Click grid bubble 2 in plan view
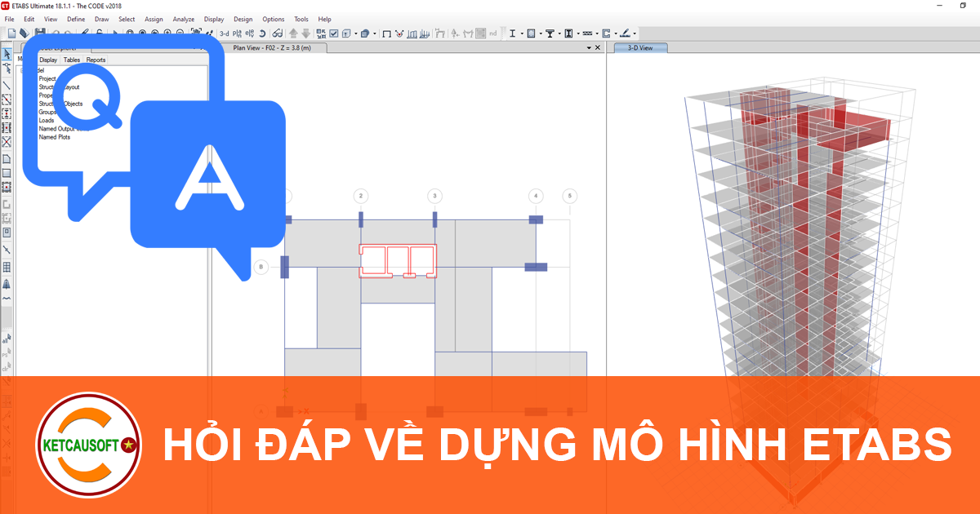Screen dimensions: 980x514 pos(361,196)
